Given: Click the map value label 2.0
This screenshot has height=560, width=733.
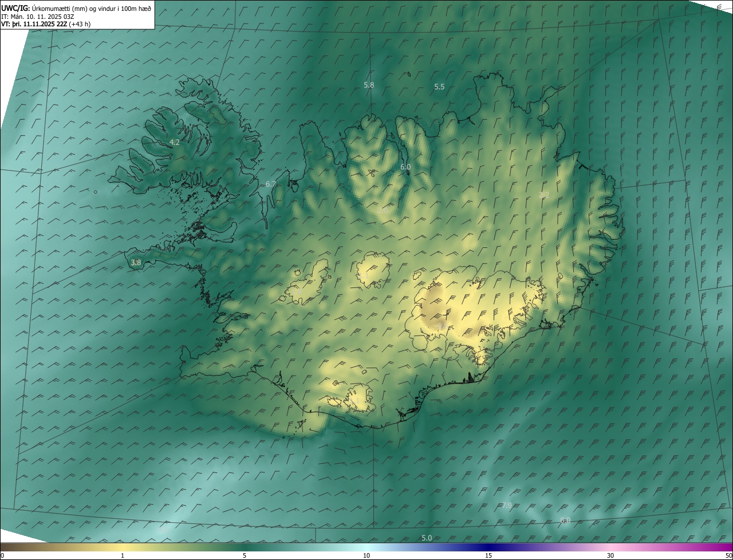Looking at the screenshot, I should click(383, 211).
